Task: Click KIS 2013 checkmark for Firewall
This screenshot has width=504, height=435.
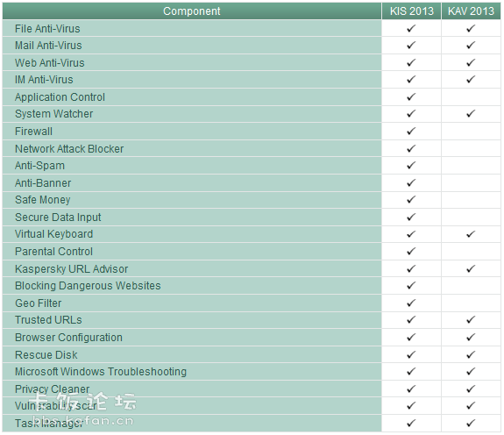Action: [411, 132]
